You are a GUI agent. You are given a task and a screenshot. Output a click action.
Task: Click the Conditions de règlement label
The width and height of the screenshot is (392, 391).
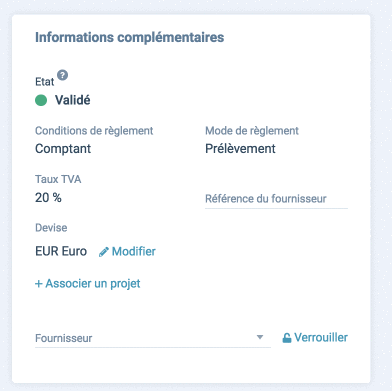94,131
